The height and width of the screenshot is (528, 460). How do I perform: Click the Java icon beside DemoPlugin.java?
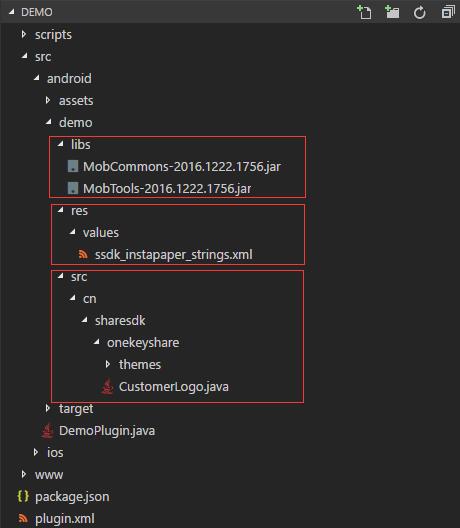(x=47, y=430)
